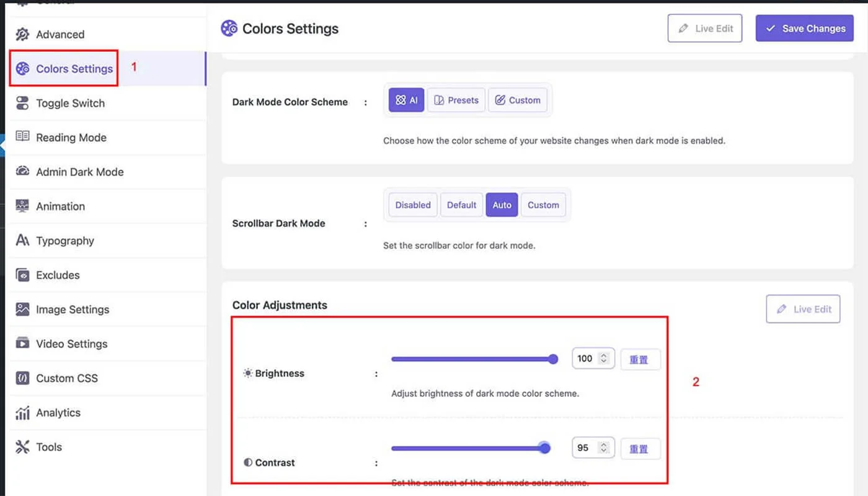Click the Admin Dark Mode icon

[x=22, y=172]
